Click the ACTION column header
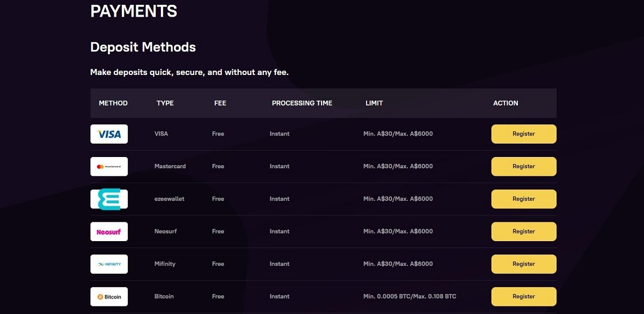 [x=506, y=103]
